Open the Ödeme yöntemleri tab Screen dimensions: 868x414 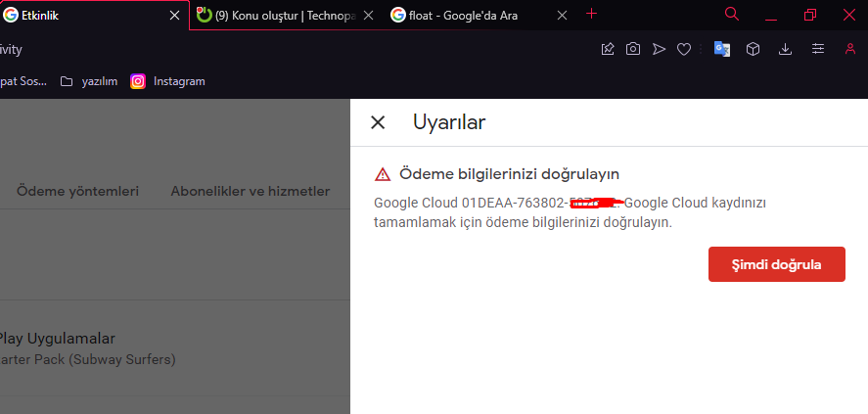[x=77, y=191]
